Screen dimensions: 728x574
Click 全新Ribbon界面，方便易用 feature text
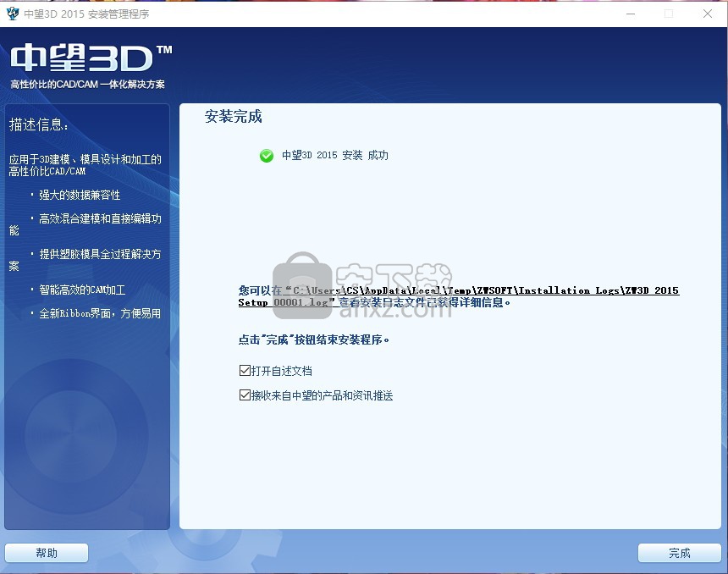coord(100,313)
